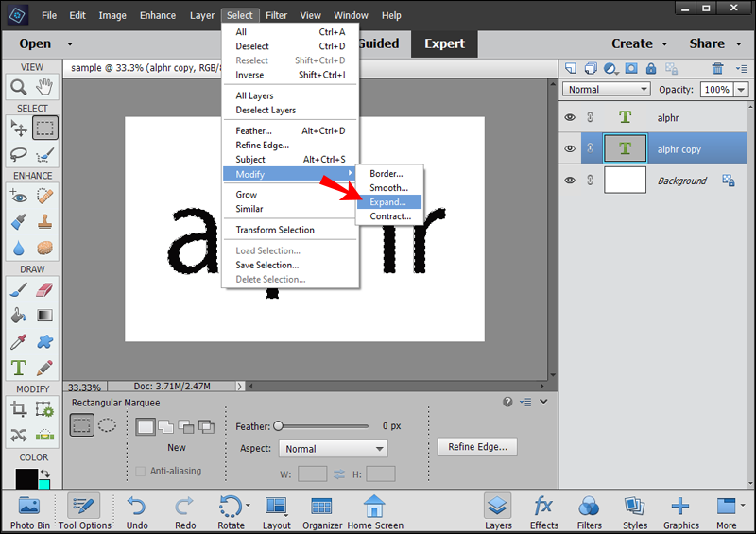Click Transform Selection in the Select menu
The height and width of the screenshot is (534, 756).
point(275,230)
